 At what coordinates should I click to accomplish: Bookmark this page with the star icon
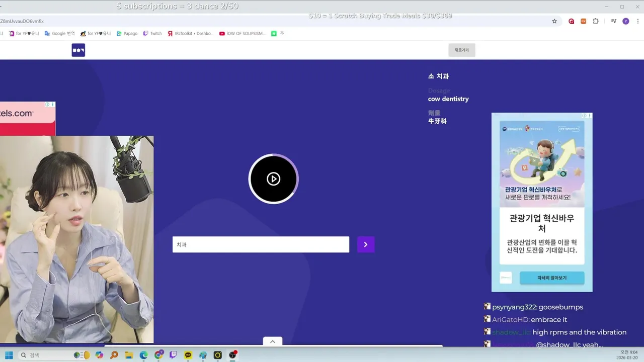[x=554, y=21]
